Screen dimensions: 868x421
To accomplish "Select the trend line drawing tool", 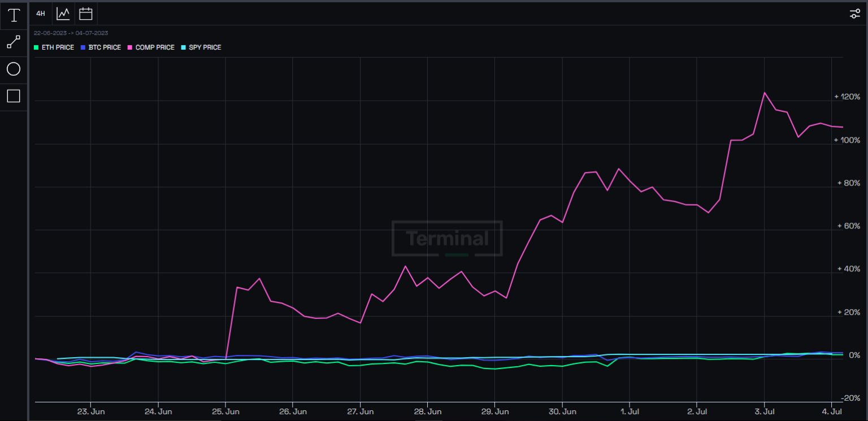I will (x=14, y=42).
